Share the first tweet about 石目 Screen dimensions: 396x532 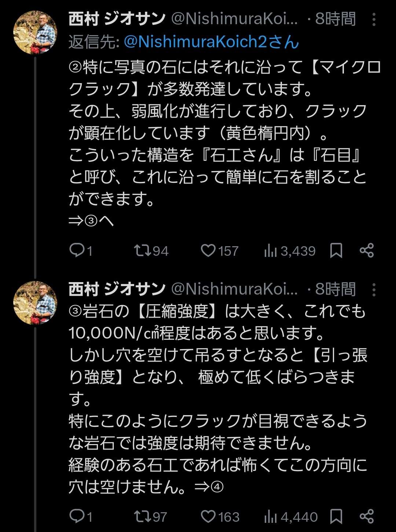coord(367,251)
